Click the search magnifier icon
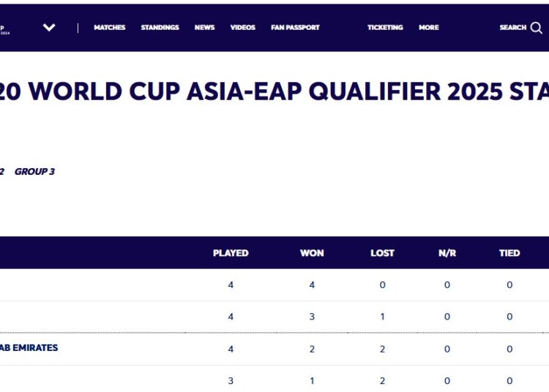The image size is (549, 392). [x=537, y=28]
